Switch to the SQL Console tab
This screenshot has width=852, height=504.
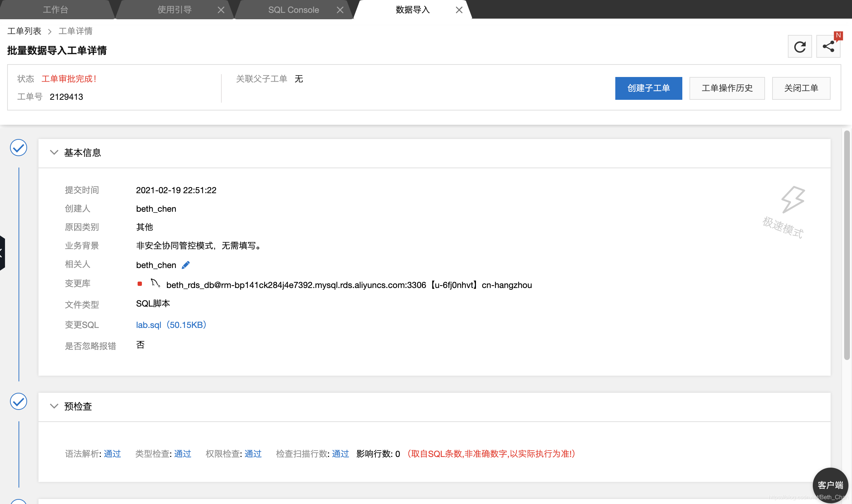click(293, 10)
